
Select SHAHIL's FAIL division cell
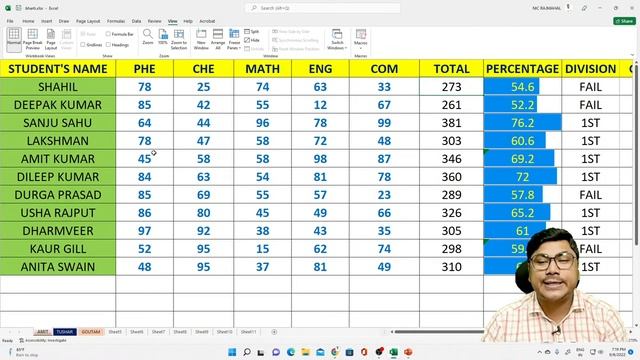(590, 87)
